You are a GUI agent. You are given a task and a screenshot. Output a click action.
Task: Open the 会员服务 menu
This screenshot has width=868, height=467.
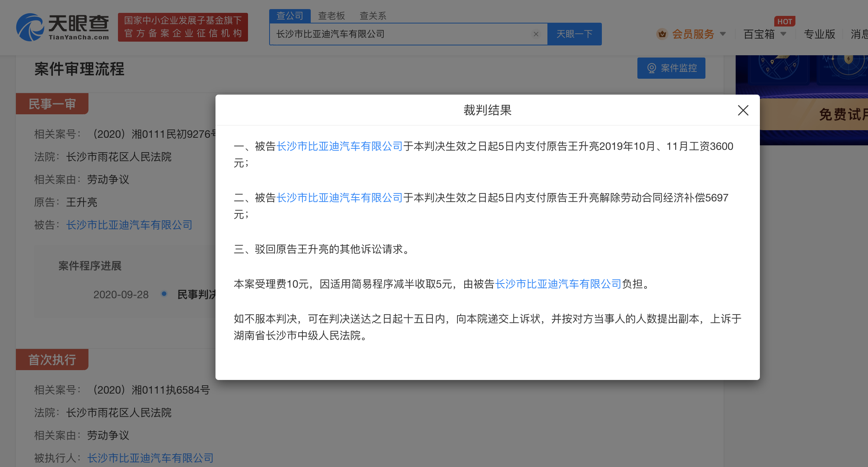[x=693, y=34]
